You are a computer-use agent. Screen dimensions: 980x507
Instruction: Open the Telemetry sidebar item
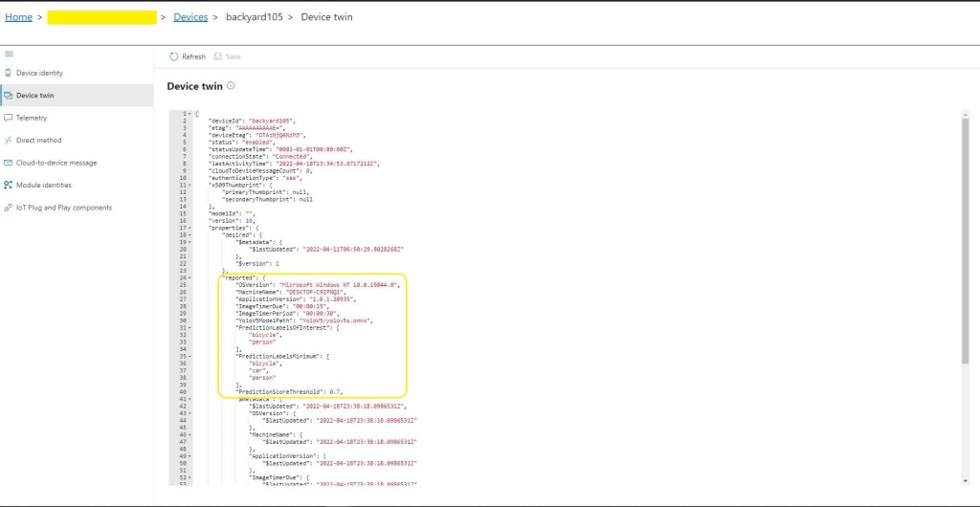(x=32, y=118)
